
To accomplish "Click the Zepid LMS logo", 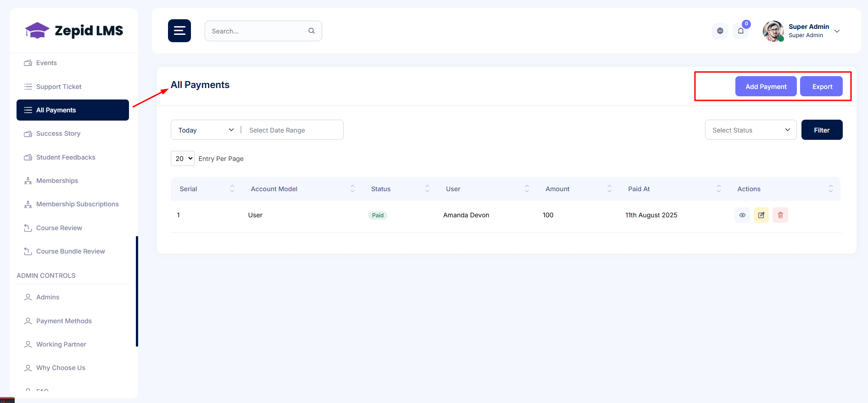I will point(74,31).
